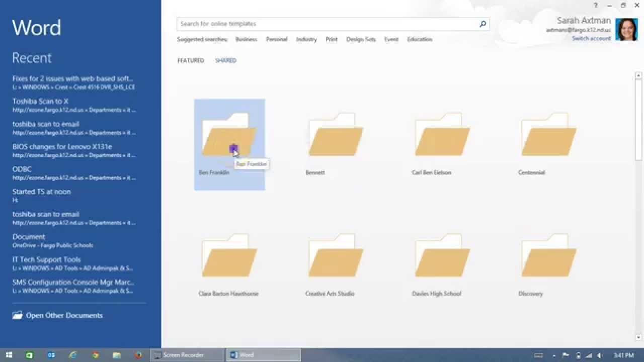Open Action Center flag icon
644x362 pixels.
click(x=566, y=355)
